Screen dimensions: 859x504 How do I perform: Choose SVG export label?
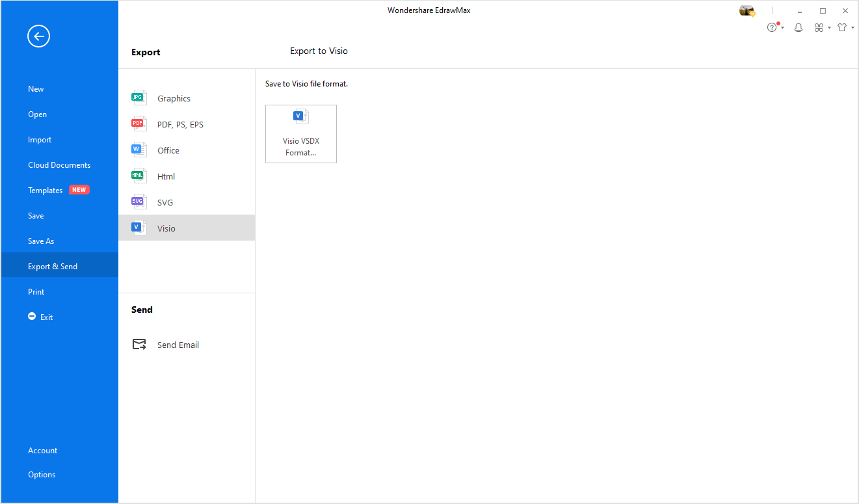pyautogui.click(x=165, y=203)
